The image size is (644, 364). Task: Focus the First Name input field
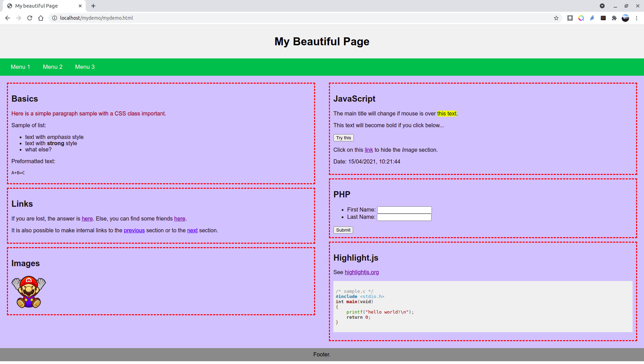click(404, 210)
